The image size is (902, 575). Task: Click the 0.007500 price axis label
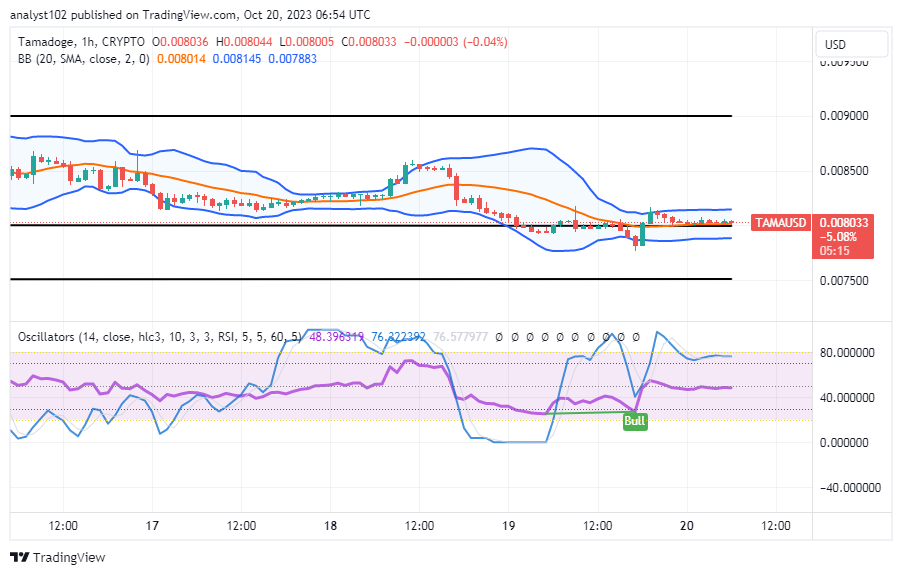[844, 281]
